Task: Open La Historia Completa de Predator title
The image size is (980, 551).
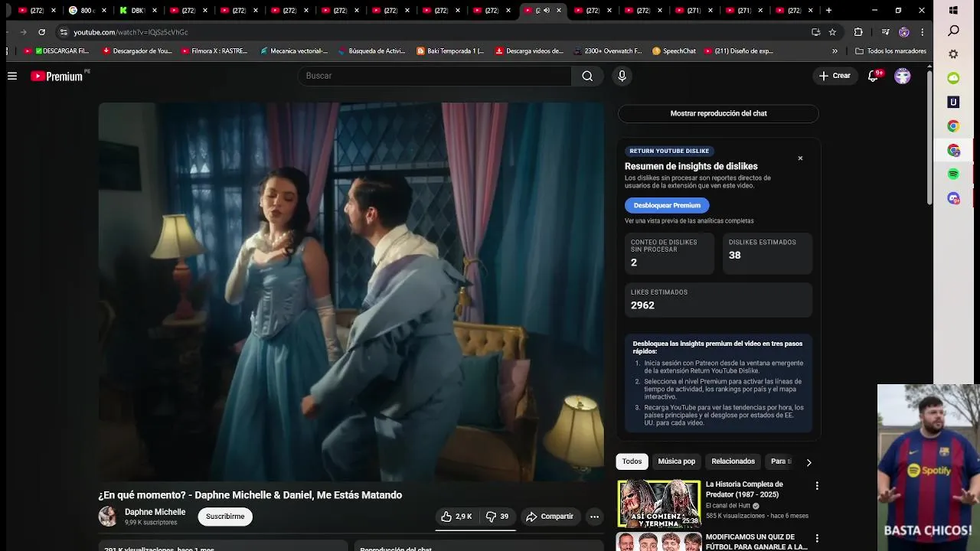Action: click(x=744, y=489)
